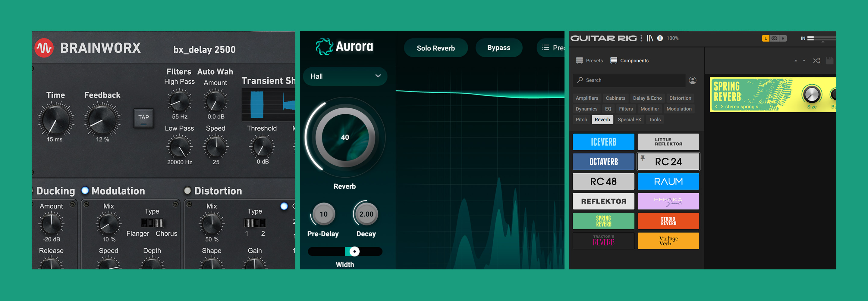This screenshot has height=301, width=868.
Task: Click the Transient Shaper waveform display
Action: pyautogui.click(x=269, y=105)
